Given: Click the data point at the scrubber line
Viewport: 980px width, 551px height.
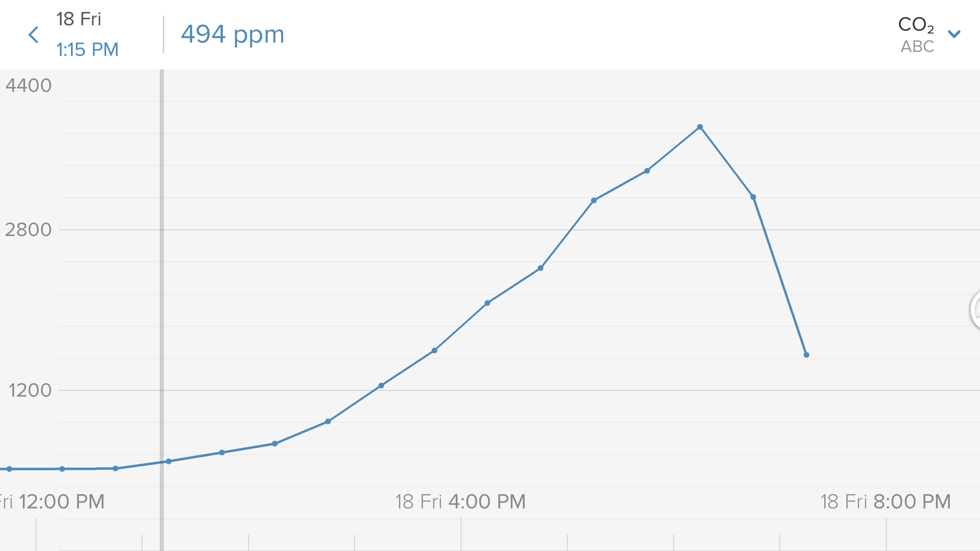Looking at the screenshot, I should pos(169,461).
